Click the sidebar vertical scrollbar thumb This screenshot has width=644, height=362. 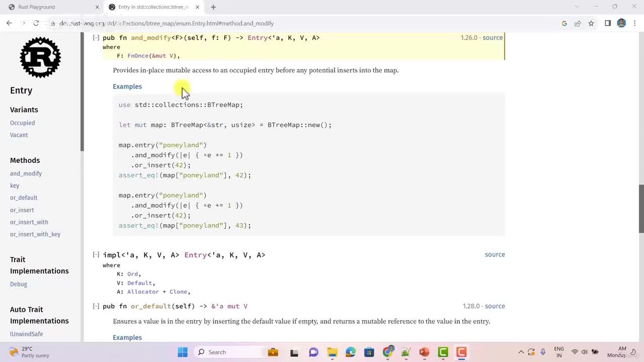coord(82,92)
